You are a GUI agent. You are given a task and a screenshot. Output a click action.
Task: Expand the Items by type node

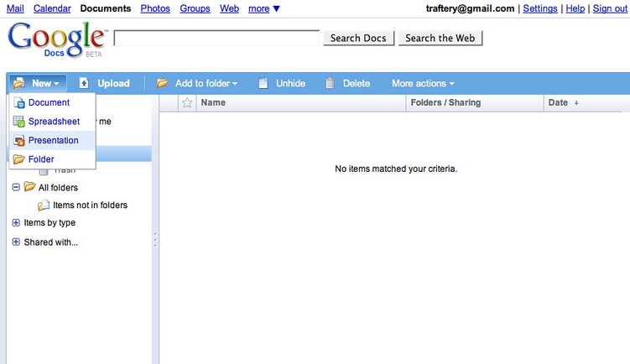pos(16,222)
